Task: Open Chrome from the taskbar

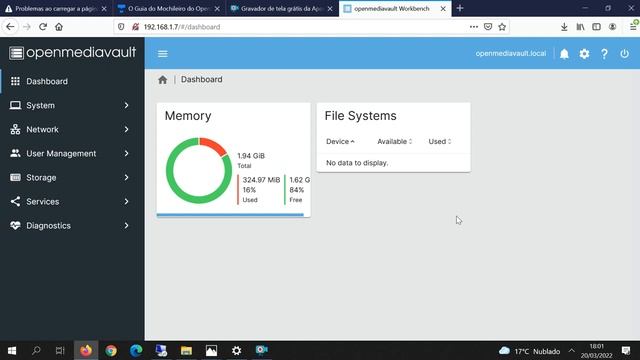Action: [x=111, y=351]
